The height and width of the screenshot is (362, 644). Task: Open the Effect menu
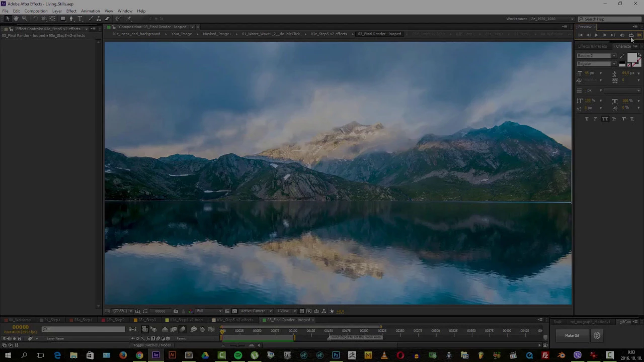point(71,11)
